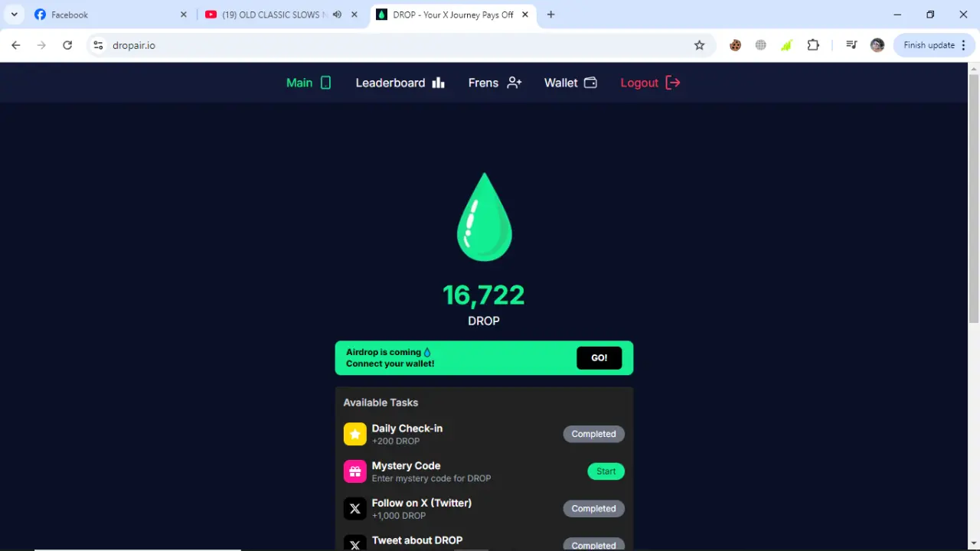Click the star icon of Daily Check-in

[354, 434]
